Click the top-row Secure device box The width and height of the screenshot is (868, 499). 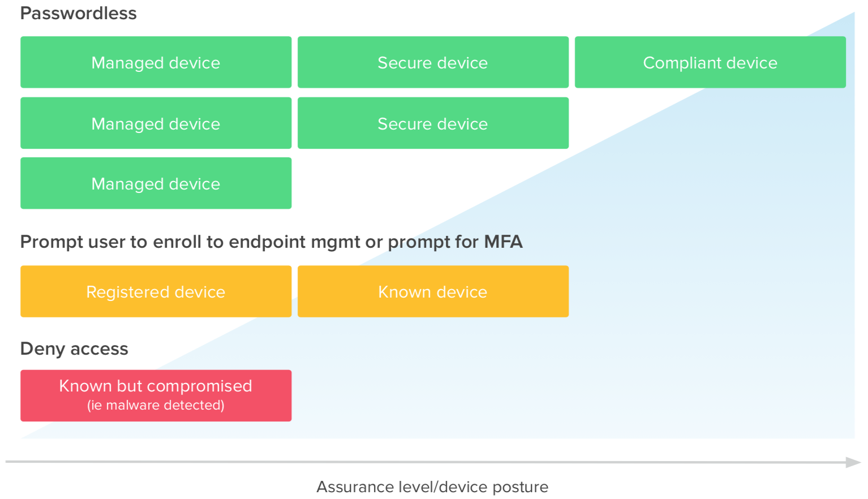point(433,62)
